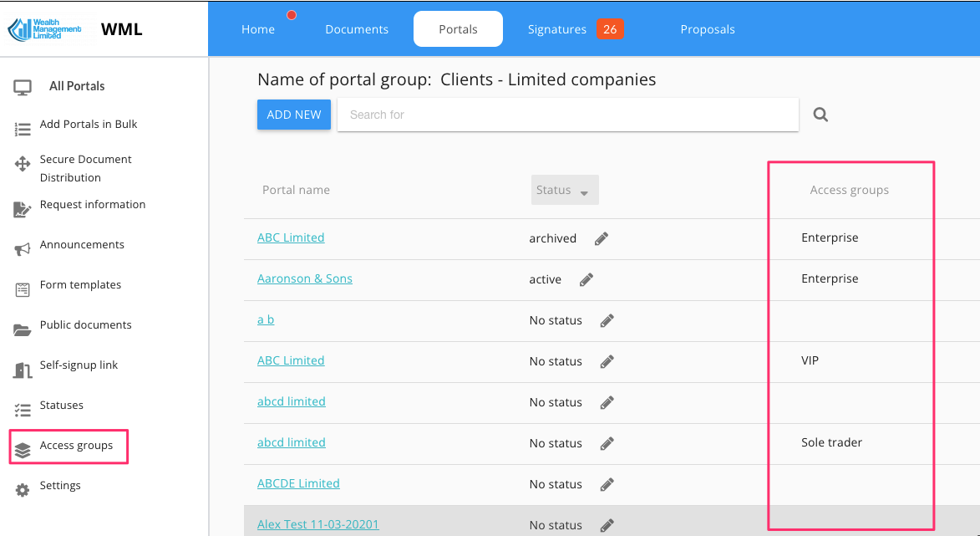Viewport: 980px width, 536px height.
Task: Open Announcements megaphone icon
Action: click(23, 249)
